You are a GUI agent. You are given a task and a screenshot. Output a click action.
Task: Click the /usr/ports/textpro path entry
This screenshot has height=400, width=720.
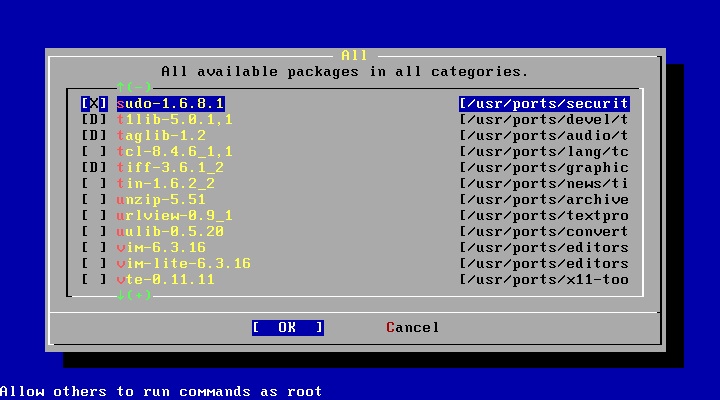click(x=544, y=215)
